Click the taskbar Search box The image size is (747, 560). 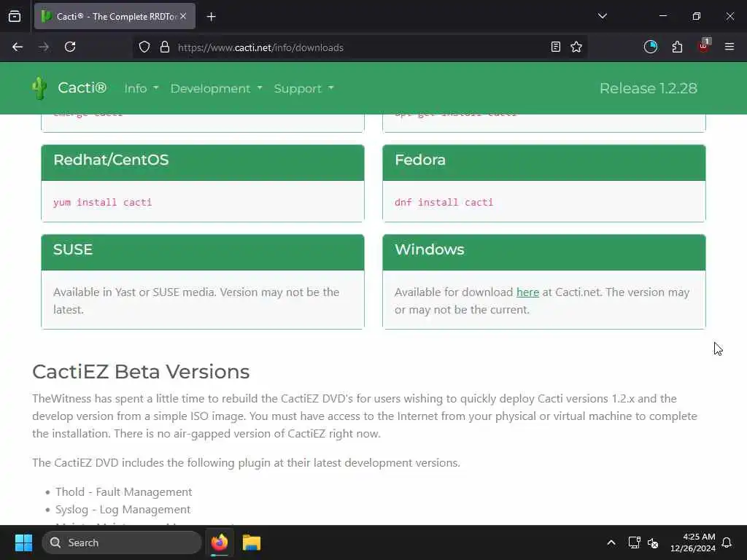[122, 542]
